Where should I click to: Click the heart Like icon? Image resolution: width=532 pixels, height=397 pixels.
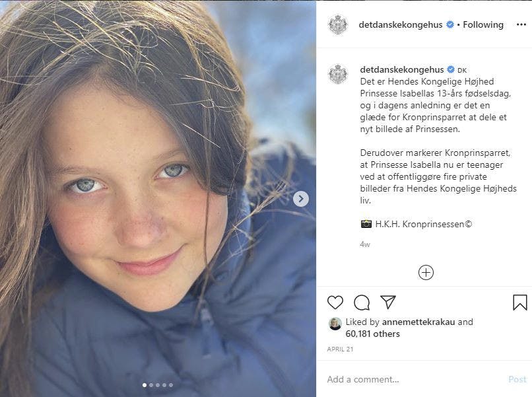point(335,303)
